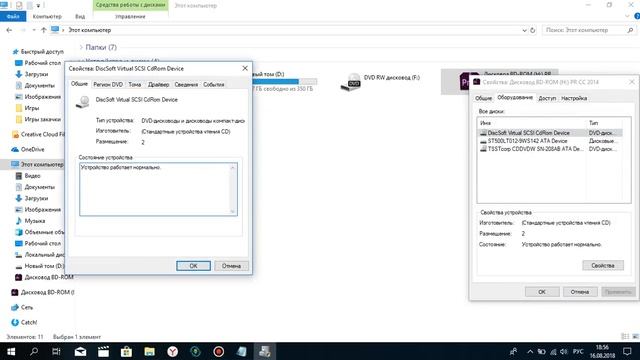Show hidden tray icons chevron
The image size is (640, 360).
pos(530,351)
